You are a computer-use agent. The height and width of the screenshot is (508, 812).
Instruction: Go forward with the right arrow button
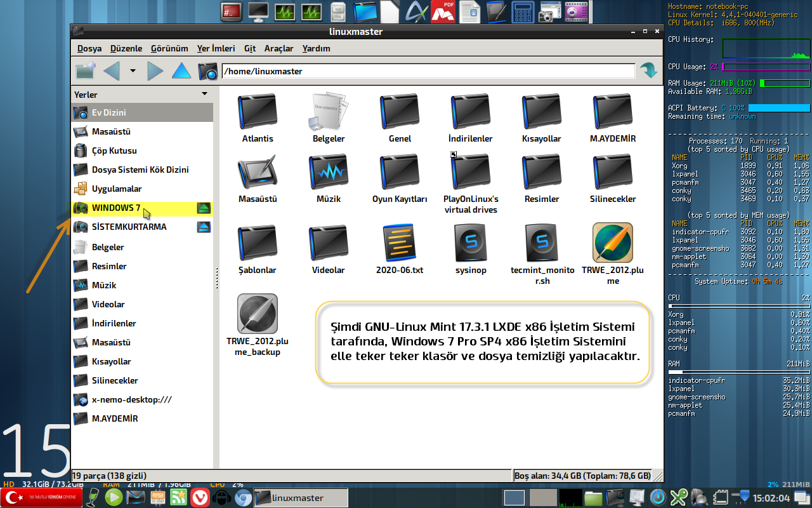coord(155,70)
